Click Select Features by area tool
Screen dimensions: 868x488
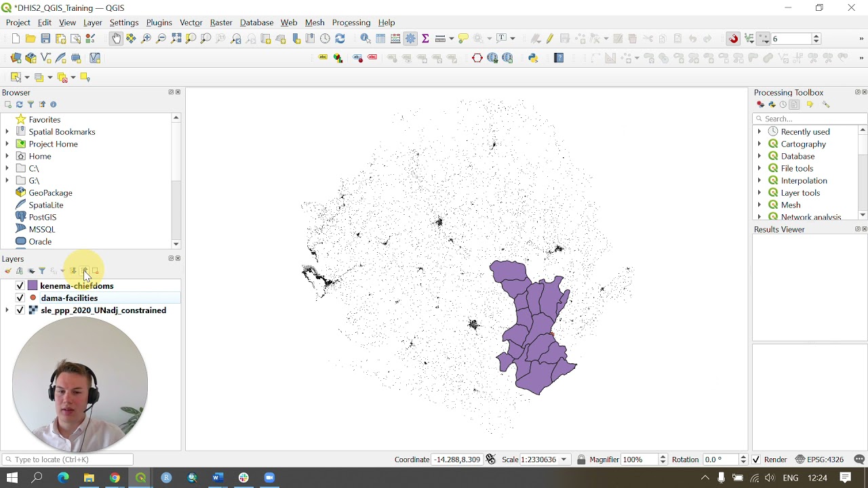tap(16, 77)
